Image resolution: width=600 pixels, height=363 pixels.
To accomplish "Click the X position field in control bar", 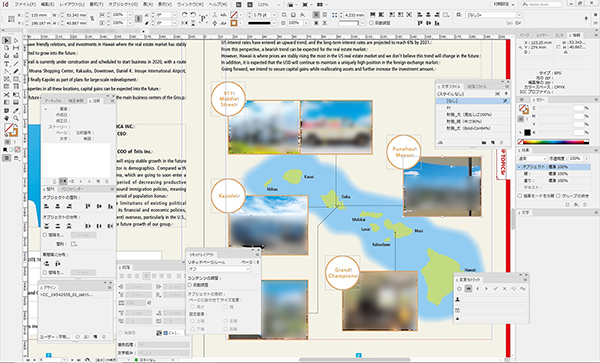I will coord(41,15).
